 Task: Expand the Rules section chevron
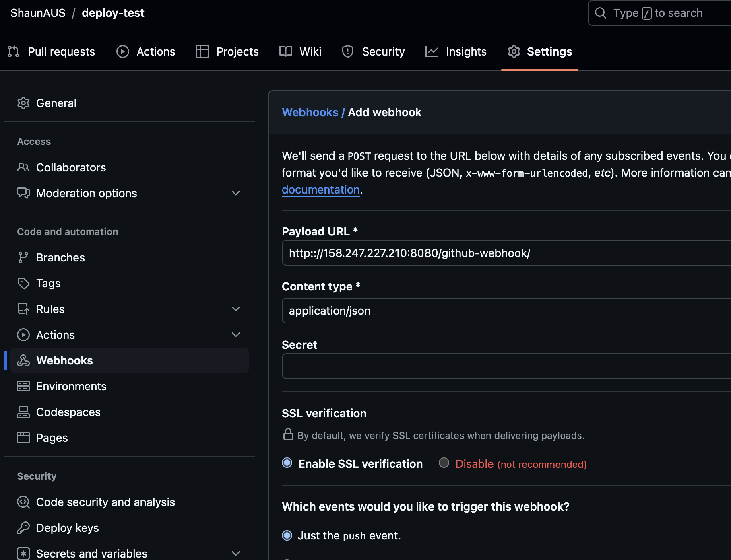coord(236,309)
